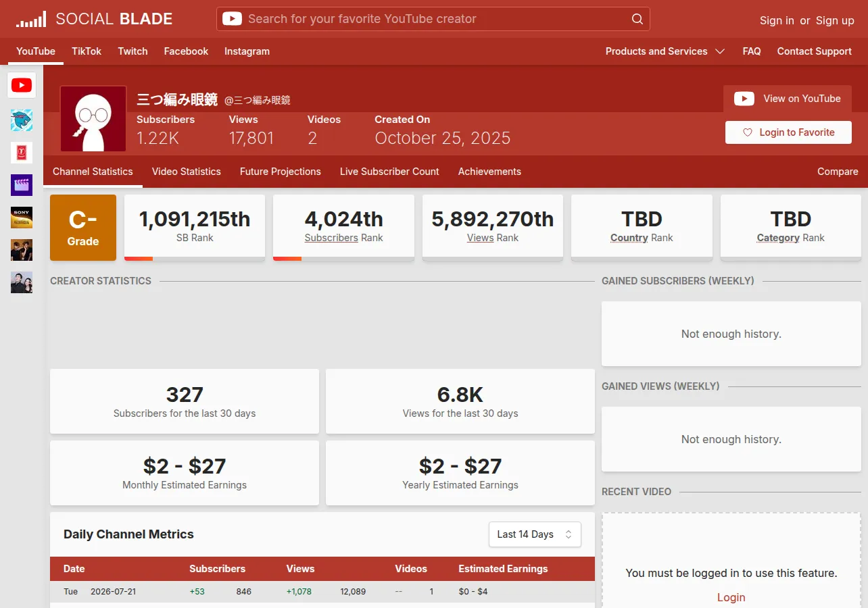Click the $0 - $4 earnings cell

click(x=473, y=592)
